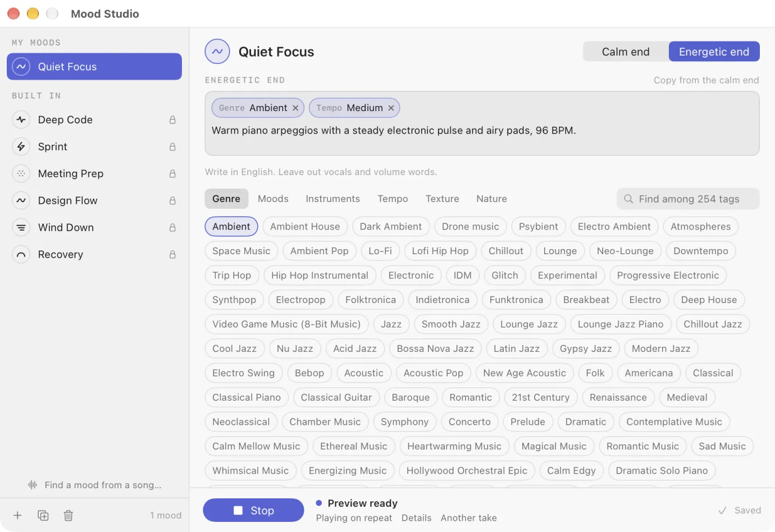Open the Instruments tag category tab
This screenshot has width=775, height=532.
click(332, 199)
